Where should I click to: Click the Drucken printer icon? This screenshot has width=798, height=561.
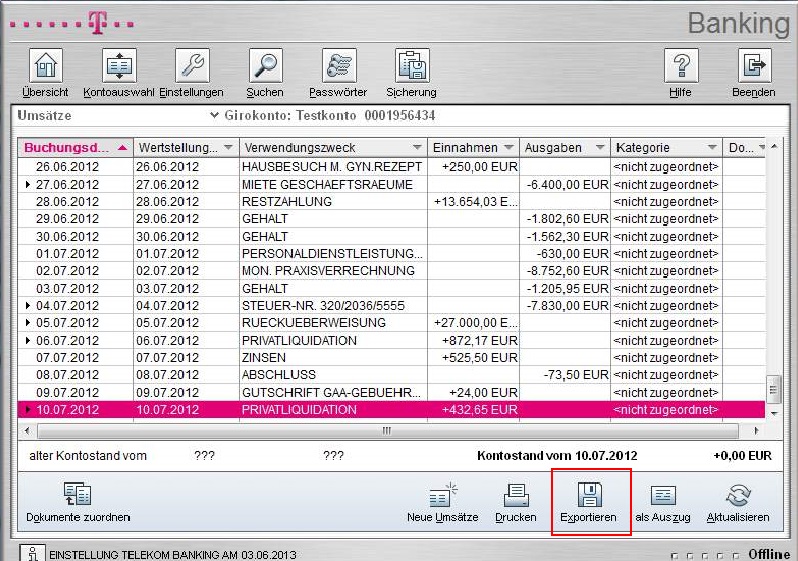tap(516, 495)
